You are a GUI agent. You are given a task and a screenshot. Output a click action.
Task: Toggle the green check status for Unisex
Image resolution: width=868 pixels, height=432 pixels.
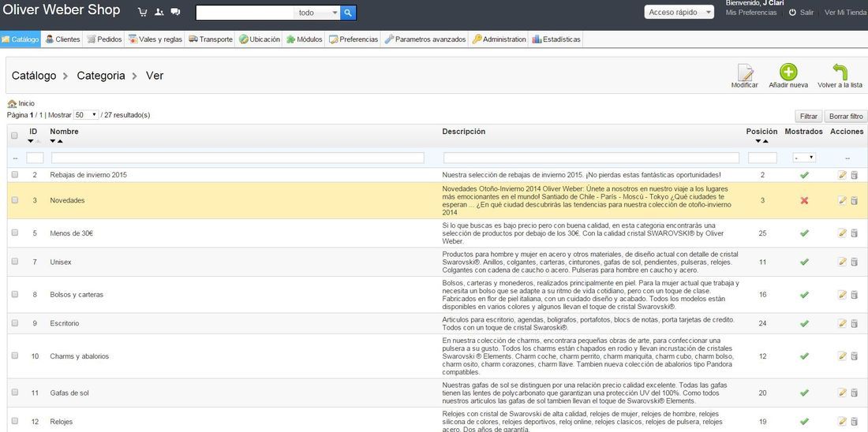804,262
